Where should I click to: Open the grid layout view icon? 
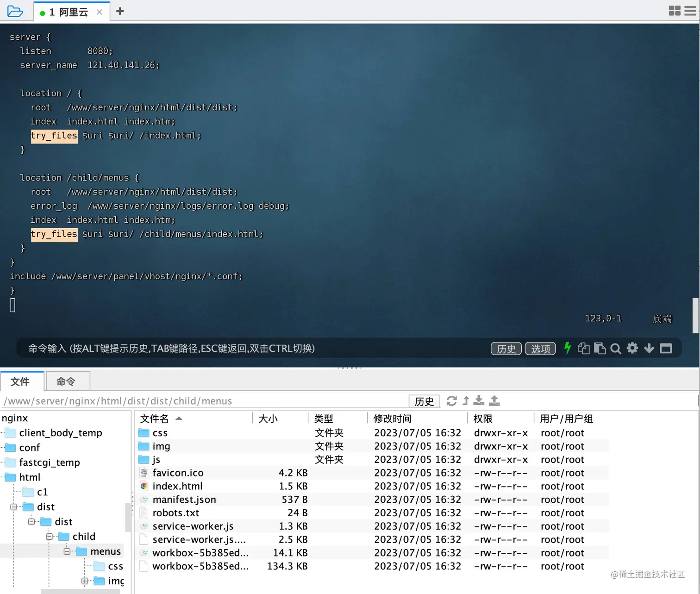pyautogui.click(x=675, y=11)
